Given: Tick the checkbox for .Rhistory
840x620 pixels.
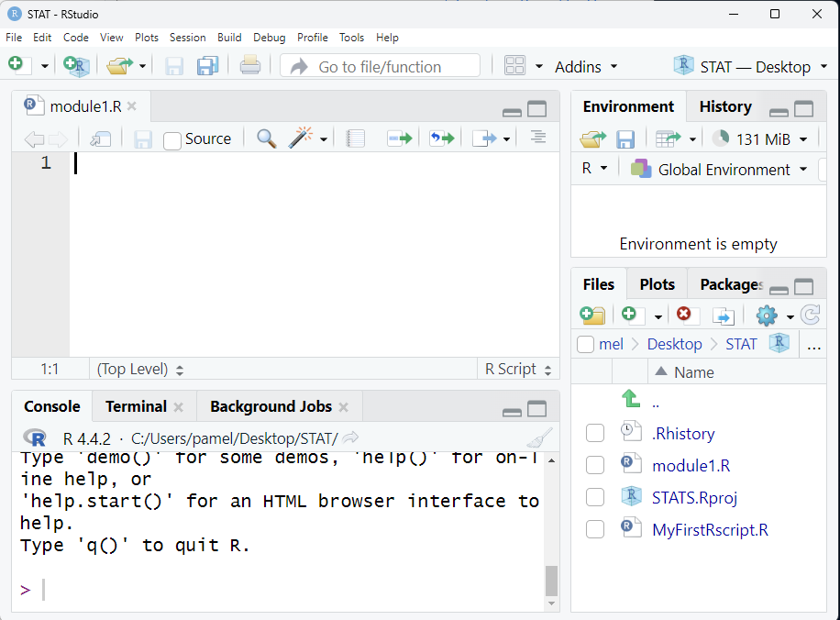Looking at the screenshot, I should pos(594,433).
